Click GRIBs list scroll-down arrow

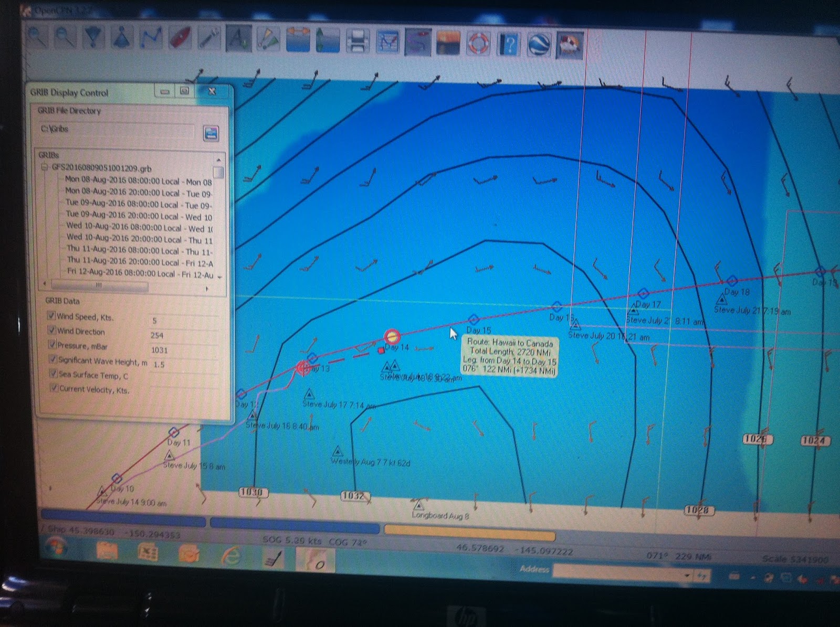click(x=219, y=277)
